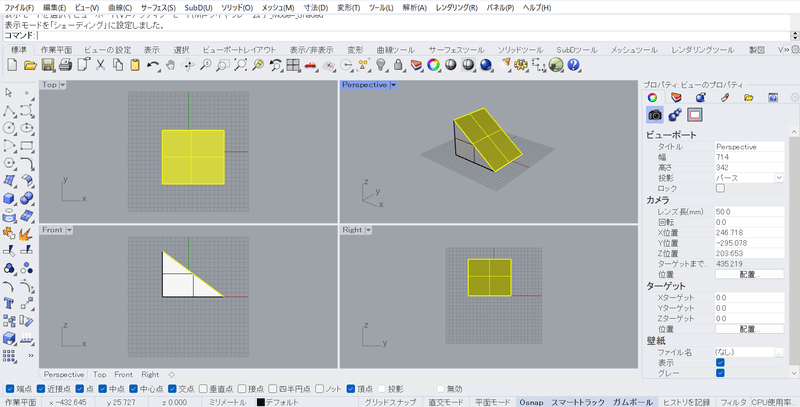This screenshot has height=407, width=800.
Task: Expand more sidebar tools with the » chevron
Action: click(30, 355)
